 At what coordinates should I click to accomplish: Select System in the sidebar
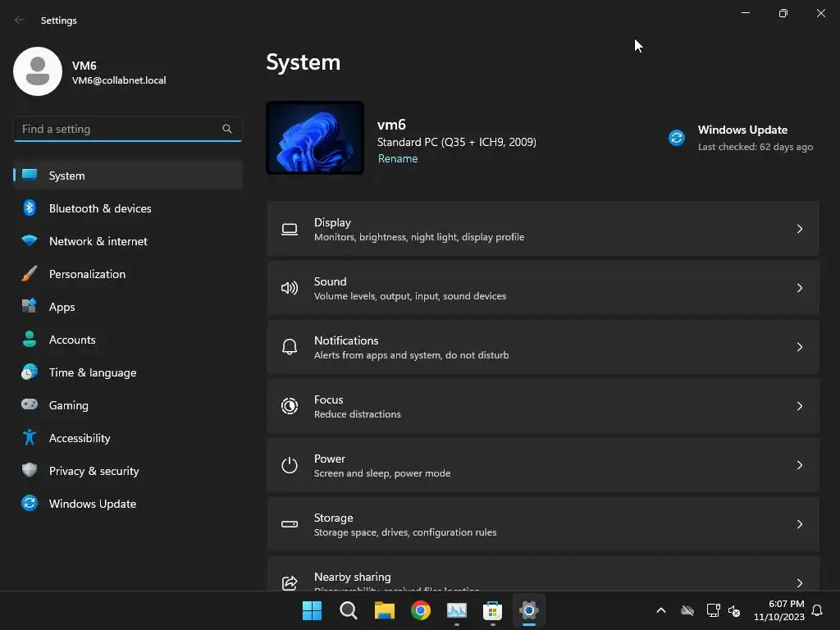click(128, 176)
